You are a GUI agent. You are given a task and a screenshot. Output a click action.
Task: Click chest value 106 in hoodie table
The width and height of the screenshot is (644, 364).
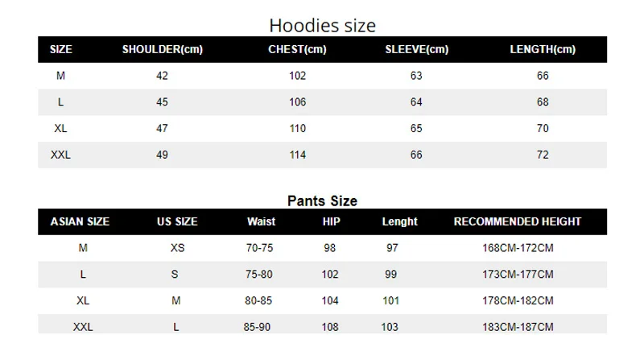point(297,102)
